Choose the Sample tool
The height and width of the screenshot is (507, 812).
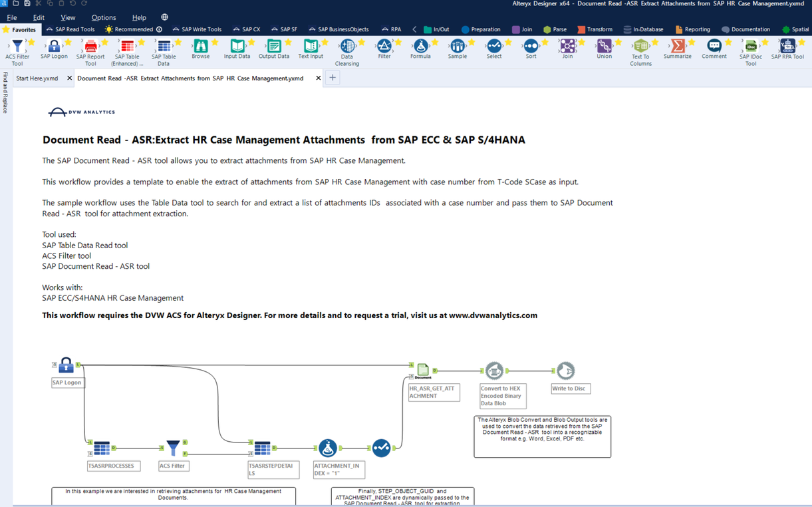click(x=458, y=46)
